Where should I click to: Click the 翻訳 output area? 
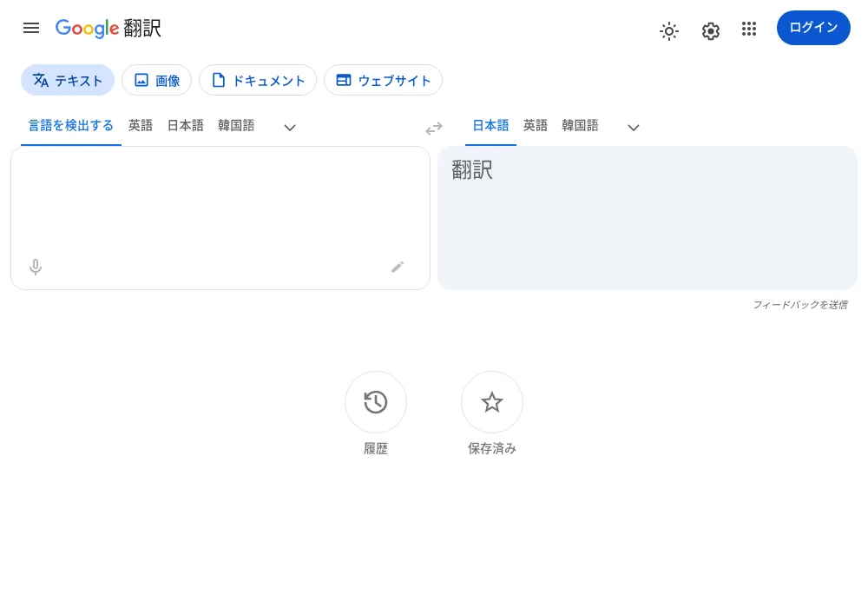pyautogui.click(x=648, y=218)
